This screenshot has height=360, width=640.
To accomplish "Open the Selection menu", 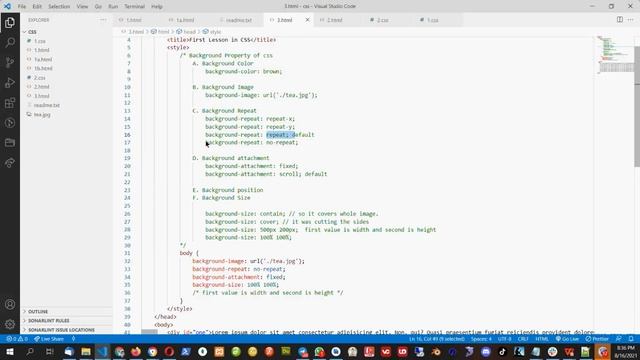I will (x=59, y=7).
